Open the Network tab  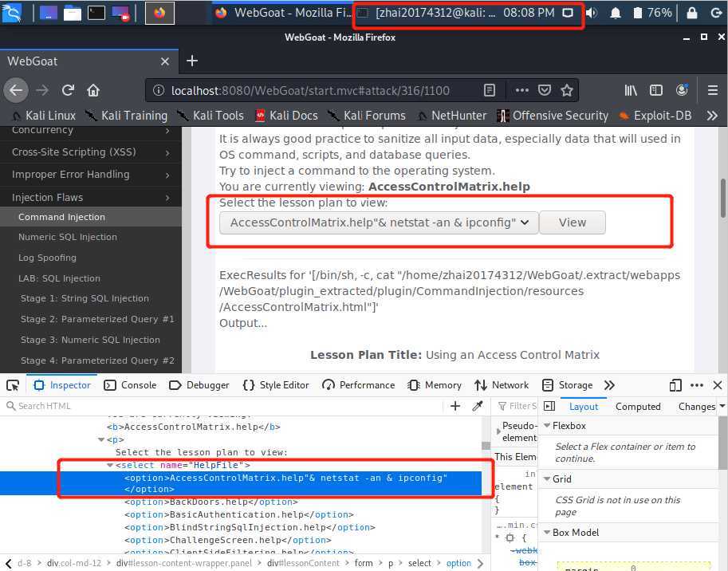(502, 385)
